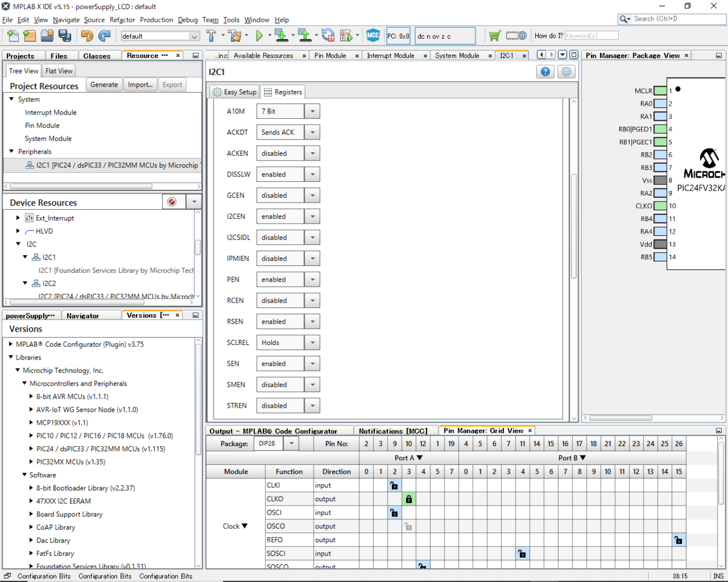Open the I2CEN dropdown
This screenshot has width=728, height=582.
(x=312, y=216)
